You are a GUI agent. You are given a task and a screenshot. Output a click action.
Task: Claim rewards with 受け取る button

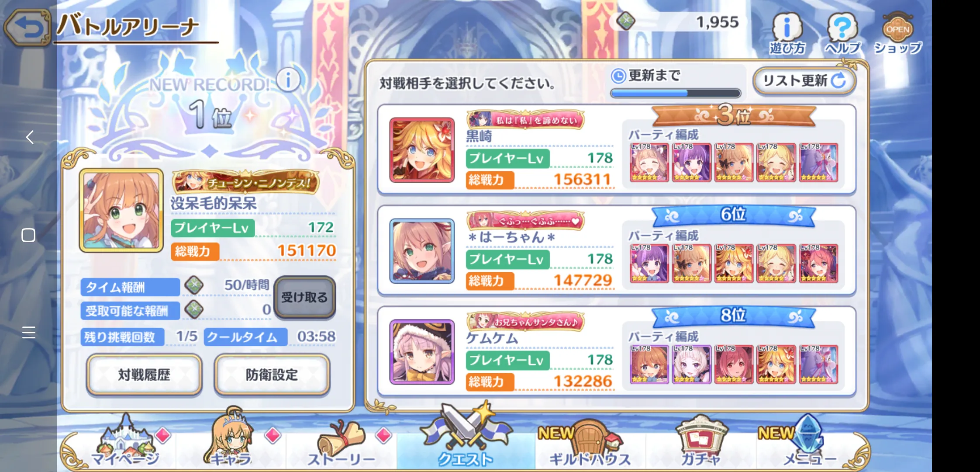point(304,297)
